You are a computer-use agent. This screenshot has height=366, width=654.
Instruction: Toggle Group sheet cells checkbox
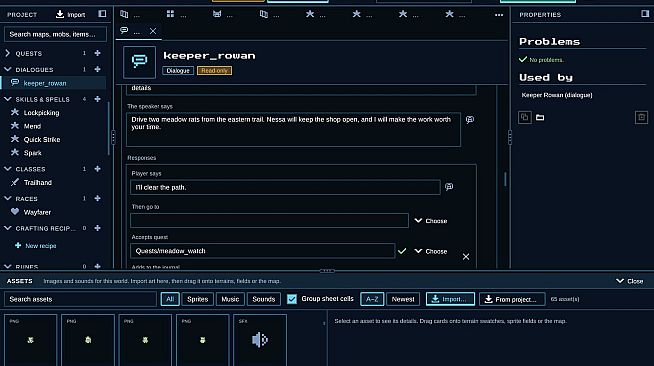click(x=292, y=299)
